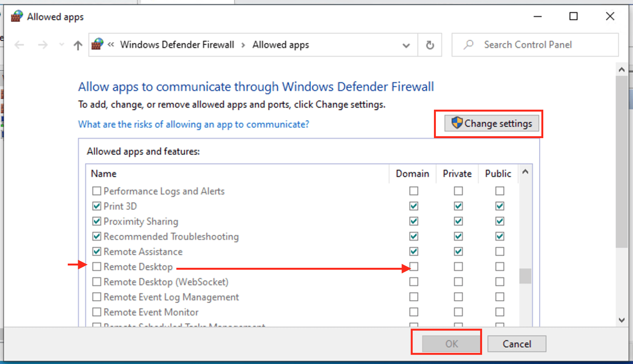
Task: Click the Allowed apps title bar icon
Action: click(17, 17)
